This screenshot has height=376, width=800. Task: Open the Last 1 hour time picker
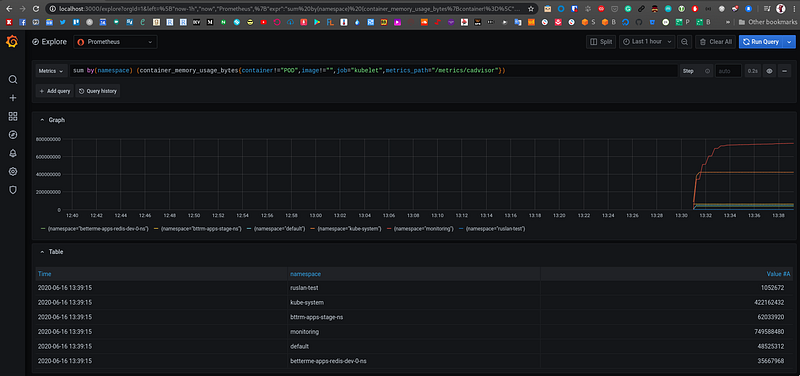point(647,42)
